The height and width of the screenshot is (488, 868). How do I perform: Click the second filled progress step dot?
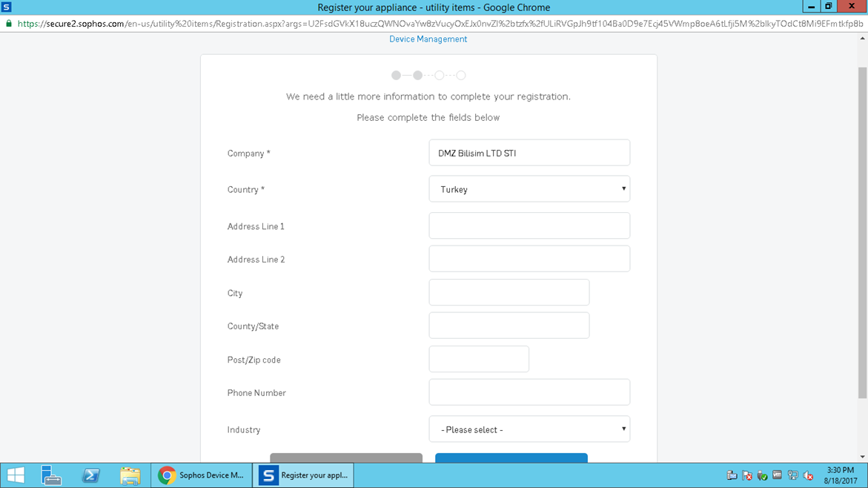(417, 76)
